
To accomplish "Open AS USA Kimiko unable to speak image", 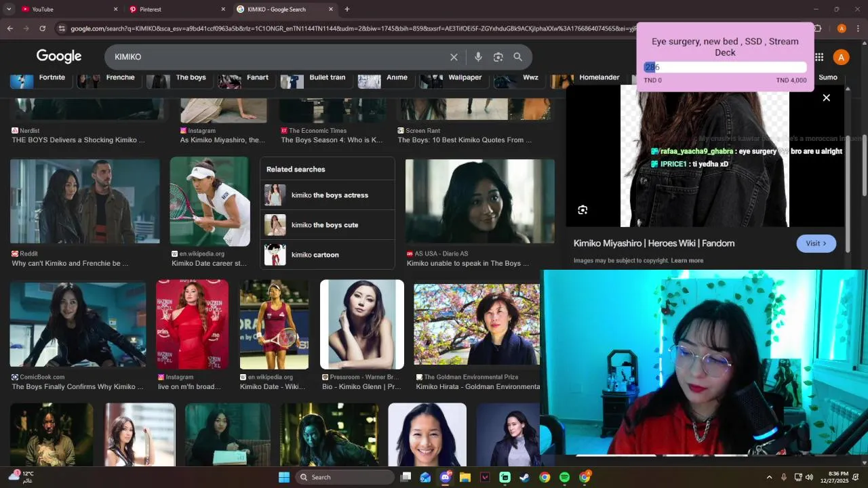I will pyautogui.click(x=479, y=201).
